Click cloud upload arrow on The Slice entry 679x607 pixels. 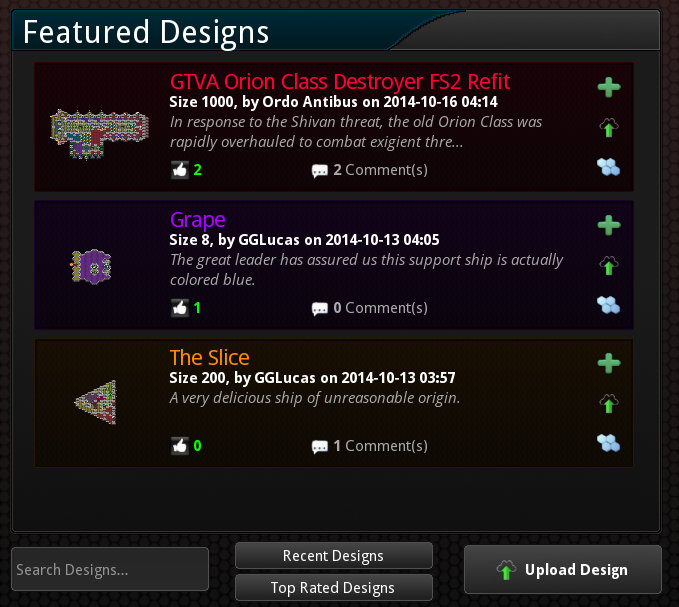coord(609,404)
